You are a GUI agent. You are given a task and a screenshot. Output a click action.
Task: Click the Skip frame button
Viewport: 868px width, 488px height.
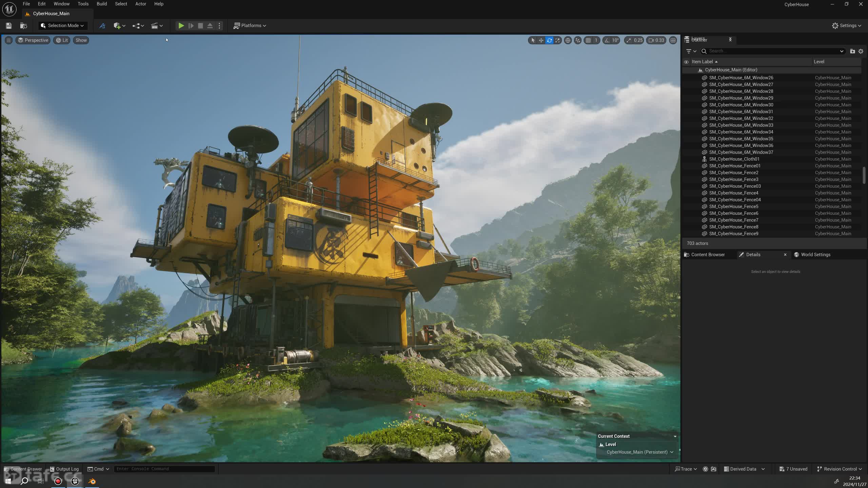coord(191,26)
